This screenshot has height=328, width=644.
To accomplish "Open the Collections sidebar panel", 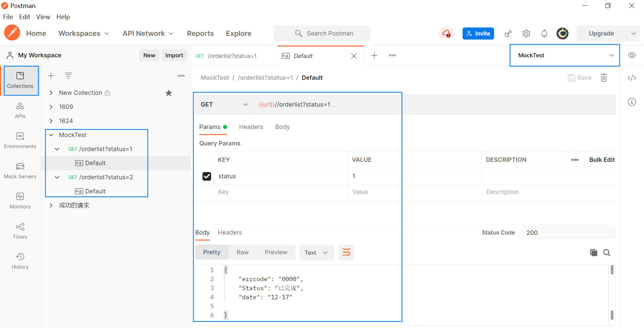I will [20, 81].
